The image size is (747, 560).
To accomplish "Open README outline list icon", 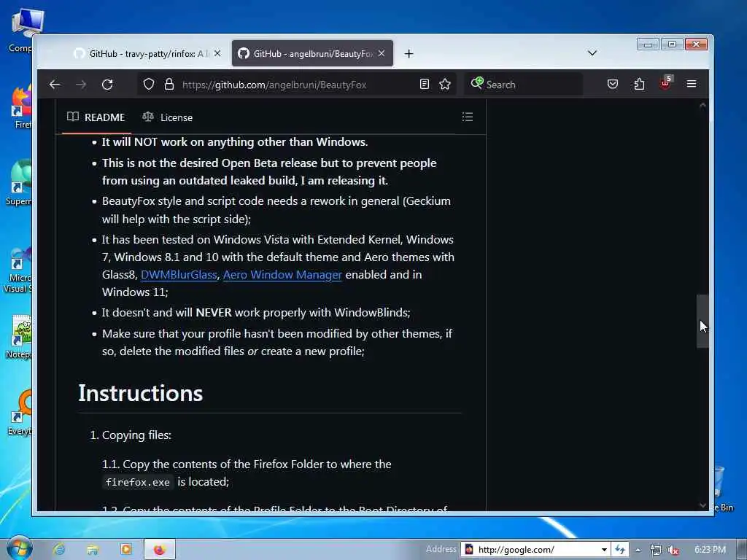I will tap(468, 117).
